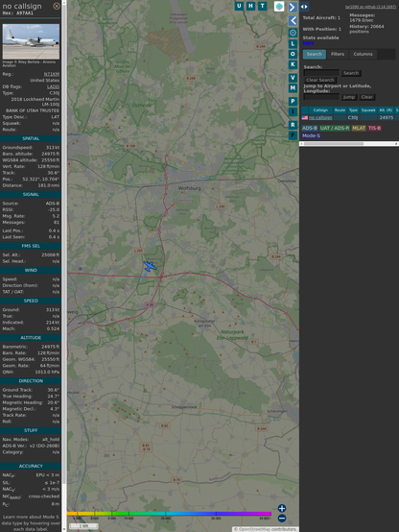Toggle the MLAT source filter

[x=359, y=128]
